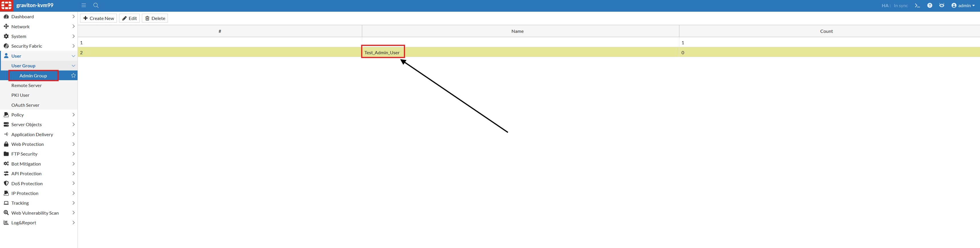Open the Remote Server menu item
Screen dimensions: 980x248
click(26, 85)
